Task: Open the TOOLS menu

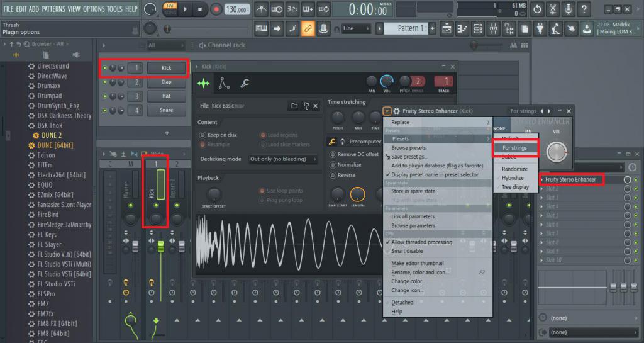Action: tap(114, 9)
